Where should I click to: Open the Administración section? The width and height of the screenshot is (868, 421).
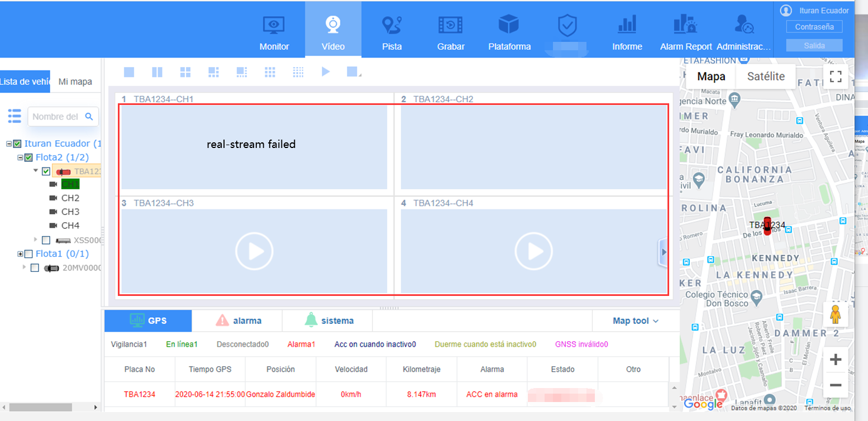point(743,32)
